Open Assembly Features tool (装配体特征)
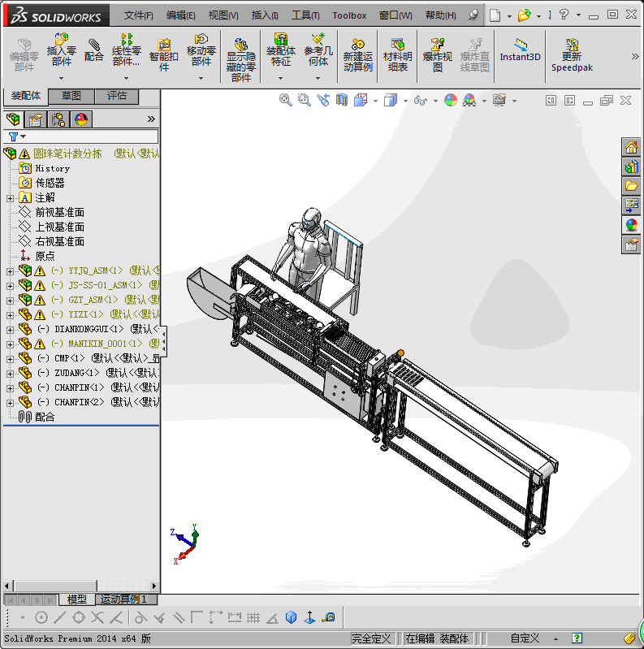 pos(281,50)
